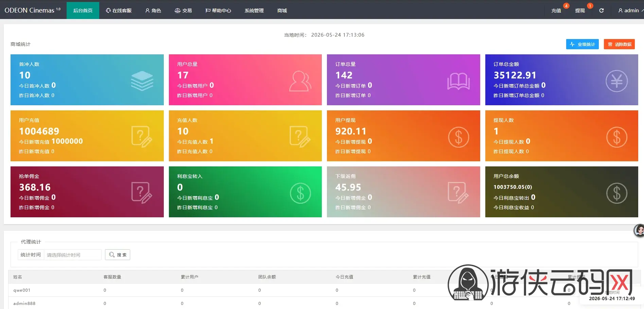Click the 下级返佣 value 45.95
The height and width of the screenshot is (309, 644).
tap(348, 187)
